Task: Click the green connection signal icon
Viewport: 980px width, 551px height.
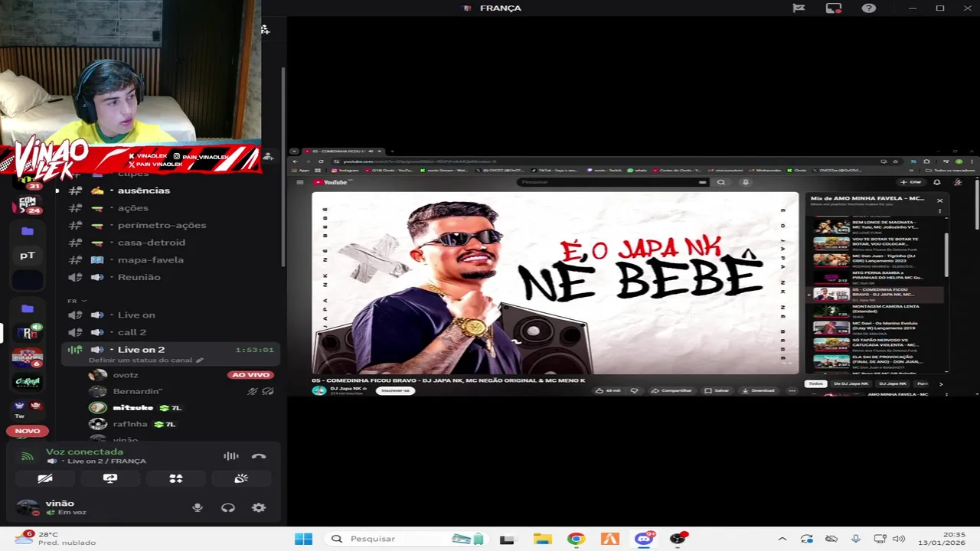Action: 28,456
